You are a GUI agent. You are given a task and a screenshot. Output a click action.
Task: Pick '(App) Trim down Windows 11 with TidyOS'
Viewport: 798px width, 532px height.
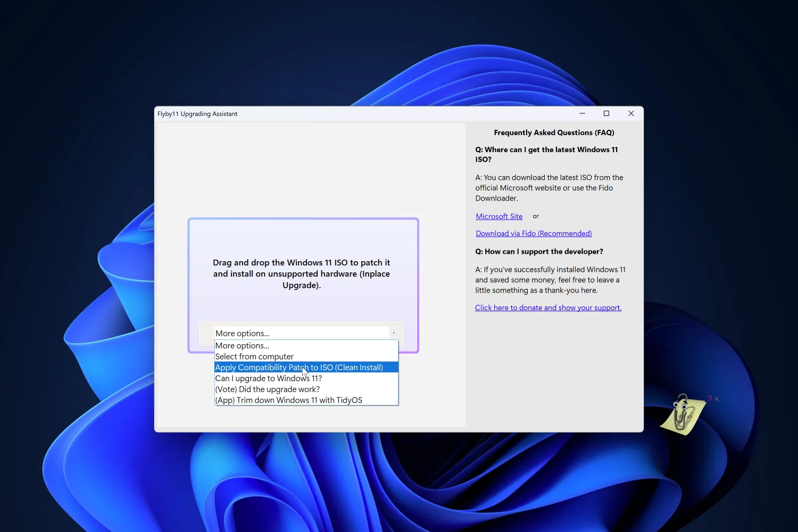[306, 400]
